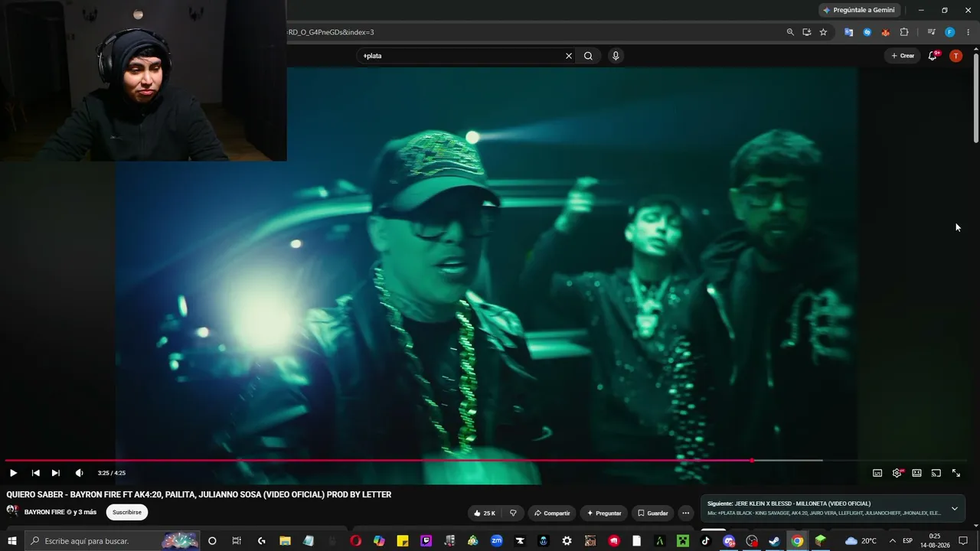Open File Explorer from the taskbar
The width and height of the screenshot is (980, 551).
coord(285,541)
